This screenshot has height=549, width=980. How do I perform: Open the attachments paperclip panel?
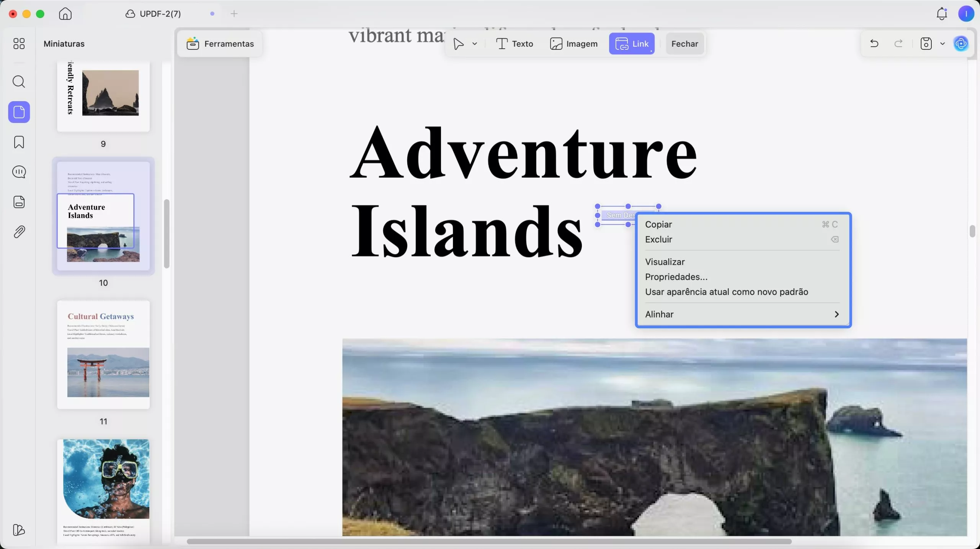click(19, 232)
